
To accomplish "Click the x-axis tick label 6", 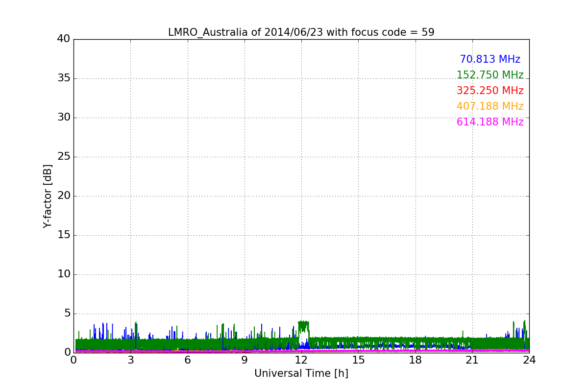I will pos(188,360).
